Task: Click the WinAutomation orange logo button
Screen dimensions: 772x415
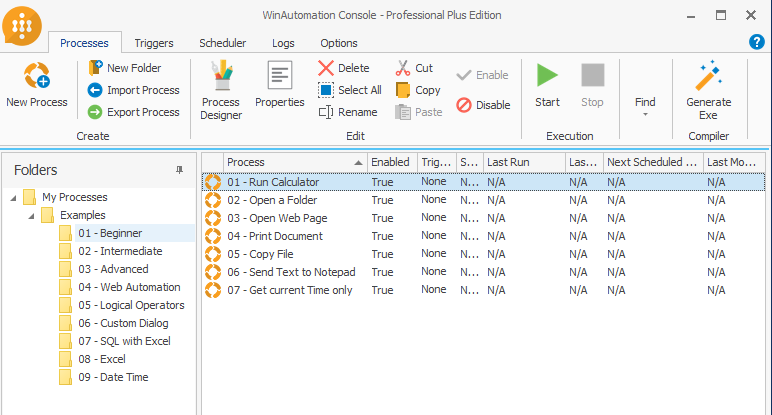Action: point(22,26)
